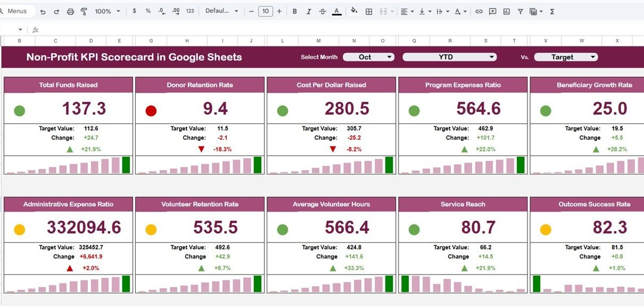Viewport: 644px width, 306px height.
Task: Toggle bold formatting
Action: (x=294, y=11)
